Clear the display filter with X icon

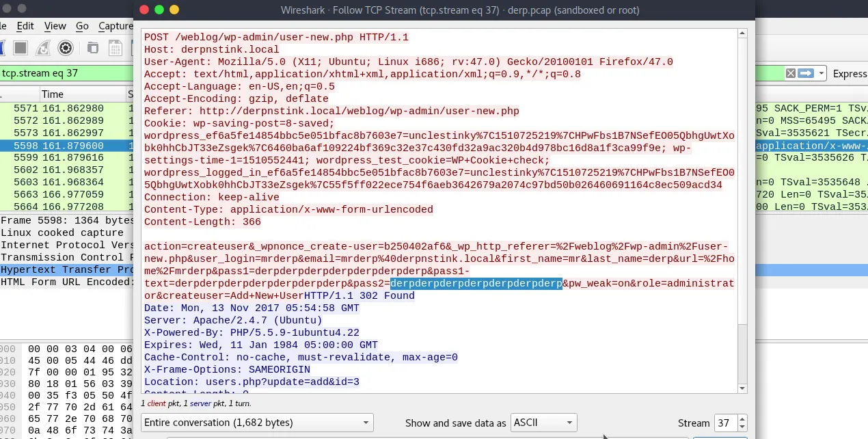tap(790, 73)
